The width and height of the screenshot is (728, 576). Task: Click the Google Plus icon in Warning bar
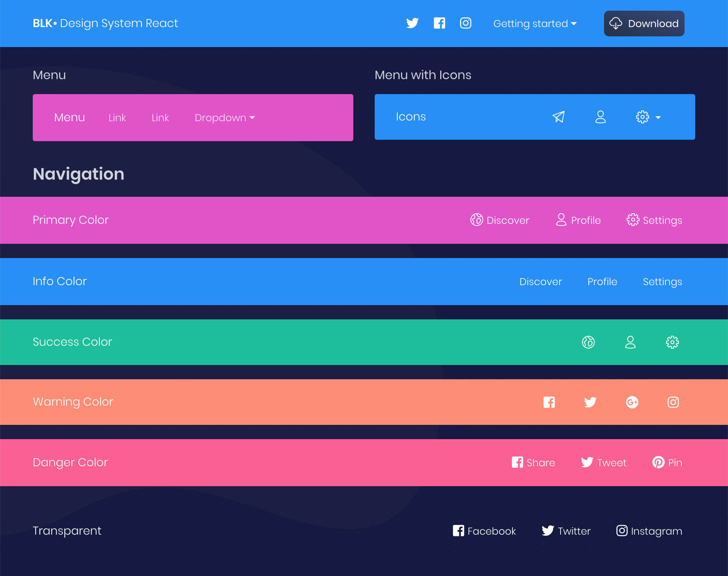click(x=632, y=402)
